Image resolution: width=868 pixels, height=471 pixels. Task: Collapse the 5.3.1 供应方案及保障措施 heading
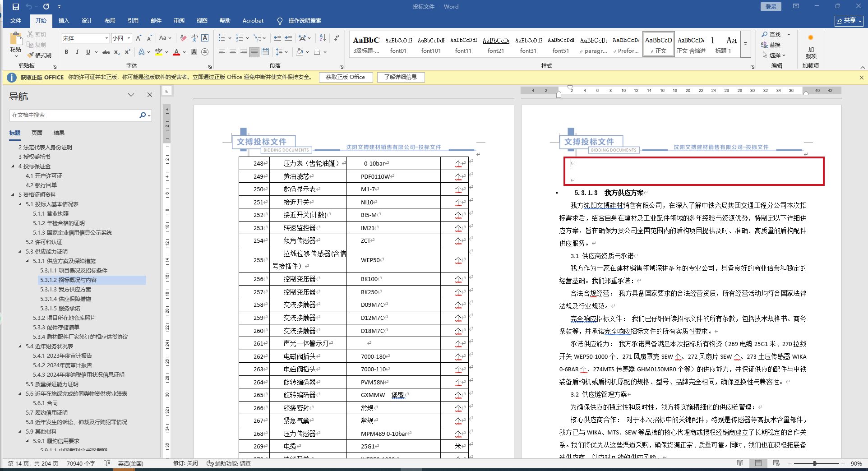pyautogui.click(x=27, y=261)
